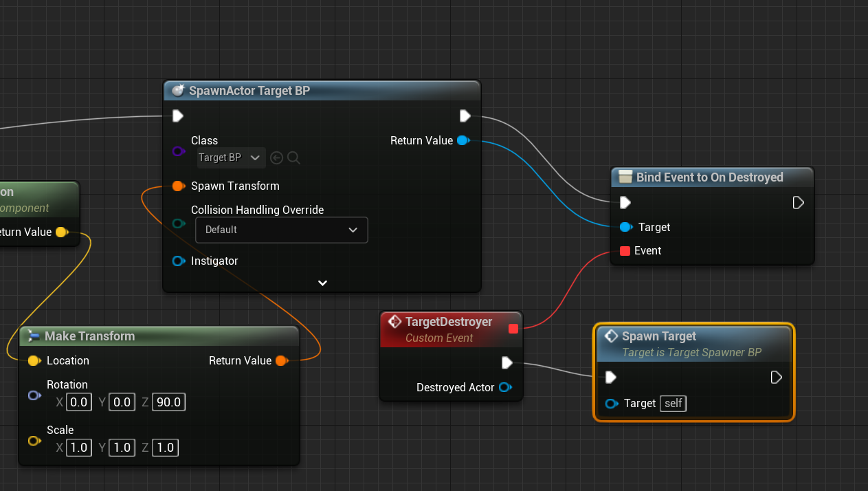Click TargetDestroyer output execution pin
The image size is (868, 491).
point(507,362)
